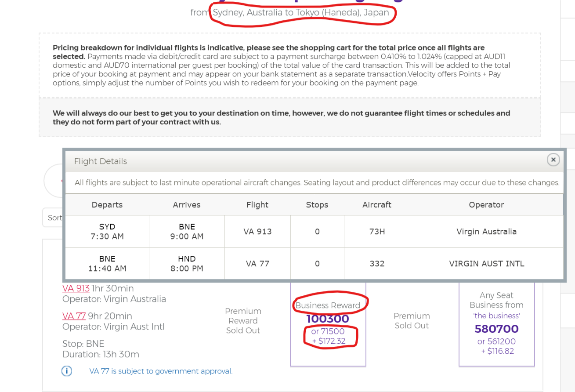Click the 'or 561200 + $116.82' points plus pay option
The width and height of the screenshot is (575, 392).
496,346
